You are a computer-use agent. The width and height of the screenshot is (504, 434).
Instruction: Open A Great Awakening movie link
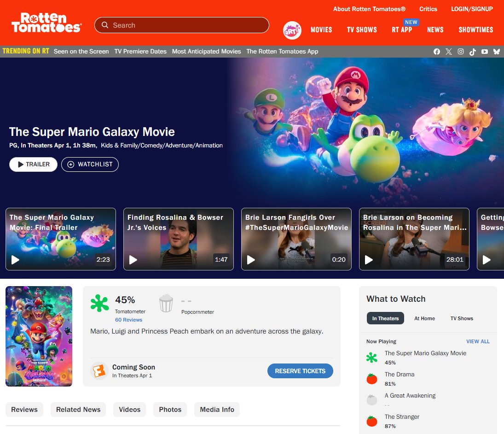[x=410, y=396]
